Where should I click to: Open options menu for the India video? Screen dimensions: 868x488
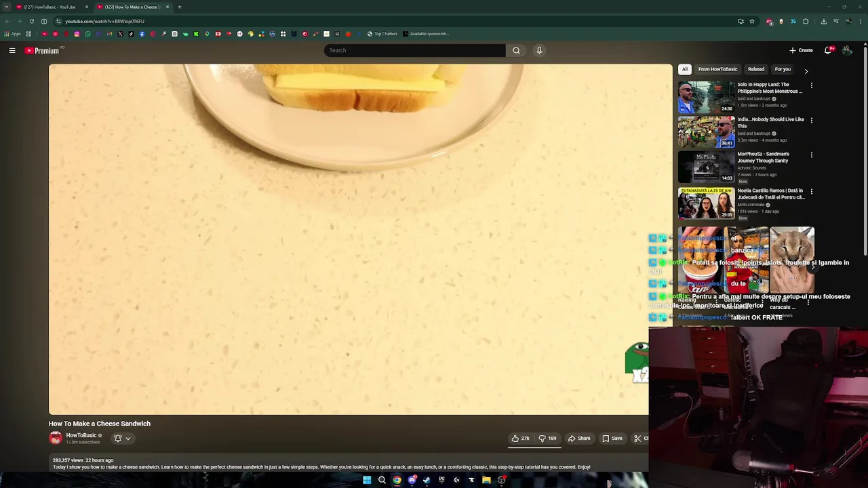click(x=812, y=120)
